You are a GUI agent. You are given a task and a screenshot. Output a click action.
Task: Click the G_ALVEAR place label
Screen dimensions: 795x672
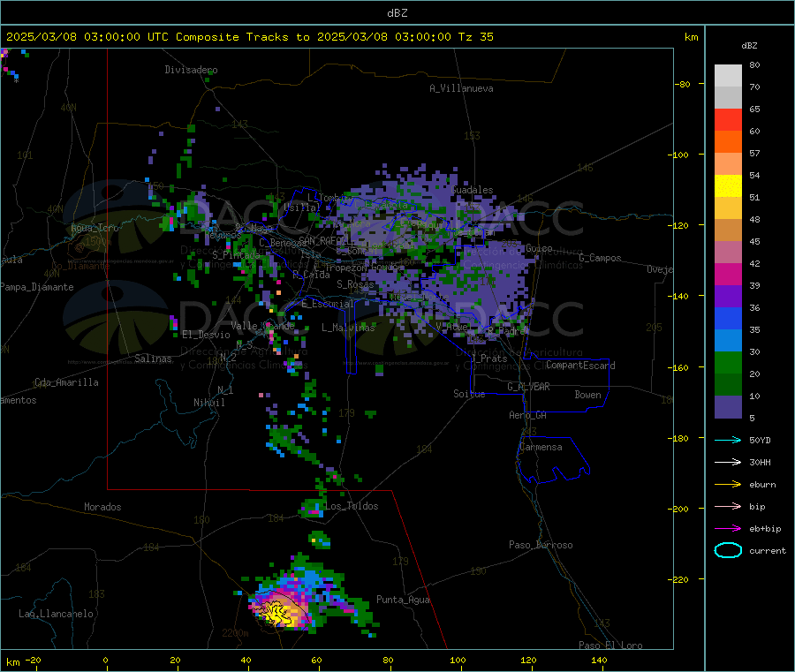click(x=528, y=387)
